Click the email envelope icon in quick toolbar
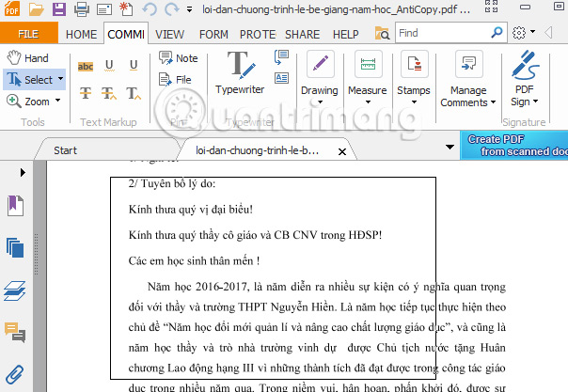Image resolution: width=568 pixels, height=392 pixels. click(x=104, y=9)
